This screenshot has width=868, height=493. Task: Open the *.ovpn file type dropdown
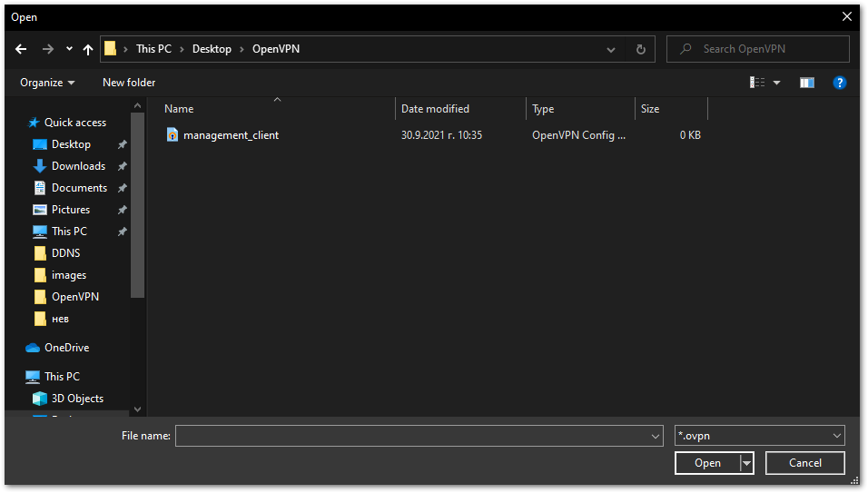click(x=759, y=436)
